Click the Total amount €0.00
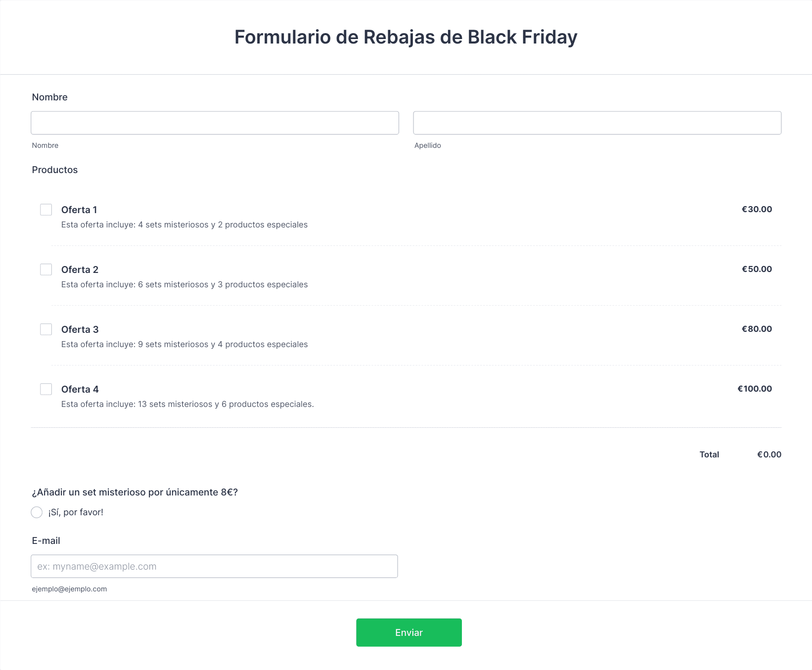Image resolution: width=812 pixels, height=670 pixels. (x=769, y=454)
